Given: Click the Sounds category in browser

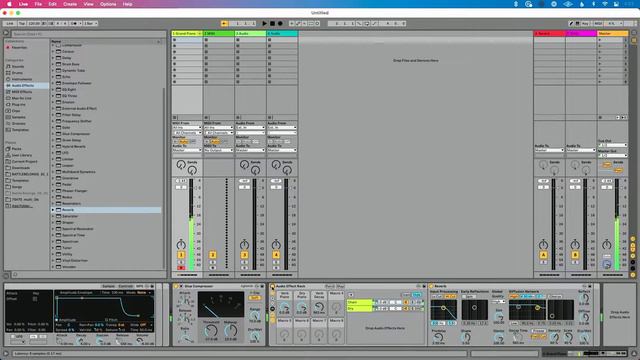Looking at the screenshot, I should 18,67.
